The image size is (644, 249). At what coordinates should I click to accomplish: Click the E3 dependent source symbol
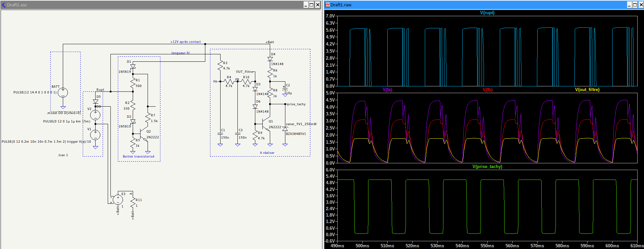point(118,200)
